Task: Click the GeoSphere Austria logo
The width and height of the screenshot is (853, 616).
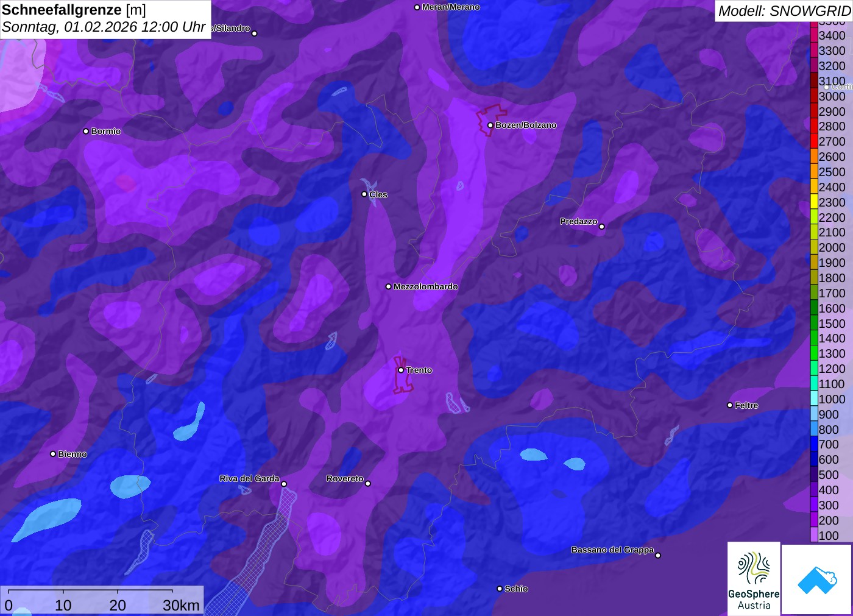Action: pos(754,578)
